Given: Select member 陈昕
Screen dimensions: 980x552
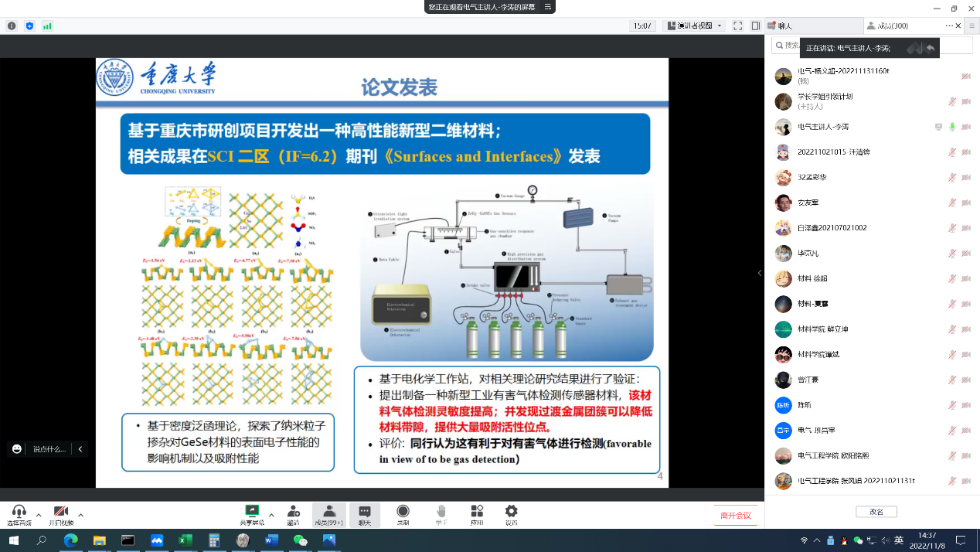Looking at the screenshot, I should point(872,405).
